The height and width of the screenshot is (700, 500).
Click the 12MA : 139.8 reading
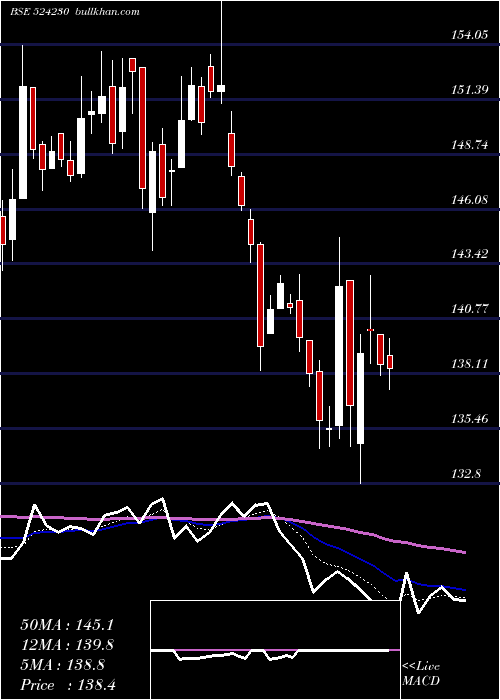[67, 645]
